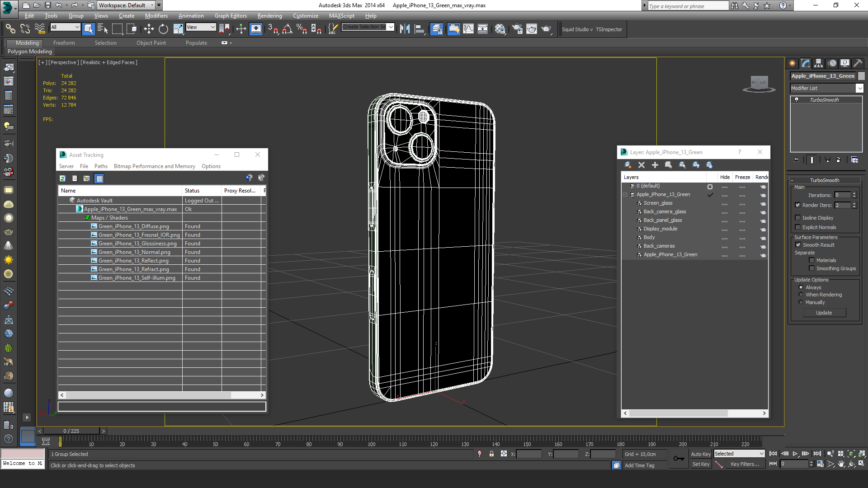The width and height of the screenshot is (868, 488).
Task: Select the Manually update option
Action: coord(801,302)
